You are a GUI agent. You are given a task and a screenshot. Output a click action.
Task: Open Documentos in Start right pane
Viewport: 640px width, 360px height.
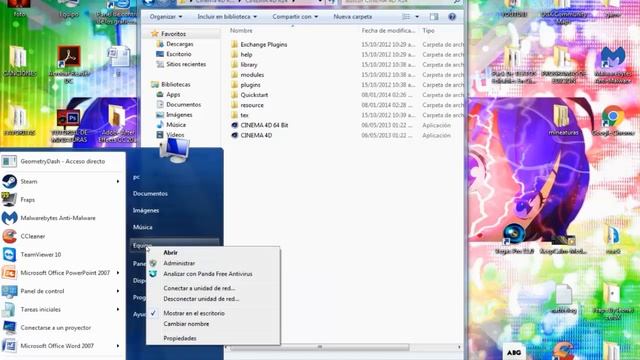pyautogui.click(x=150, y=193)
